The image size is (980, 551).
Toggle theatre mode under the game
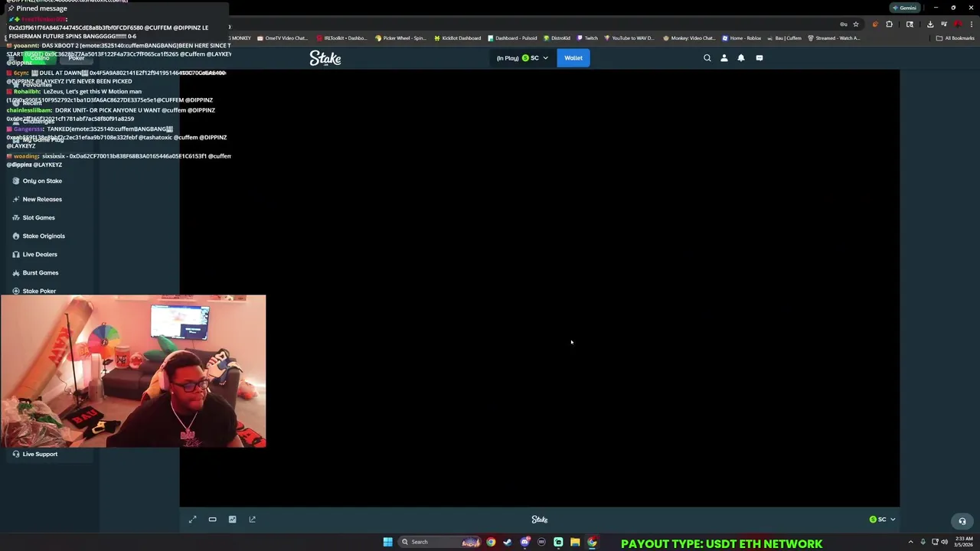(x=212, y=520)
